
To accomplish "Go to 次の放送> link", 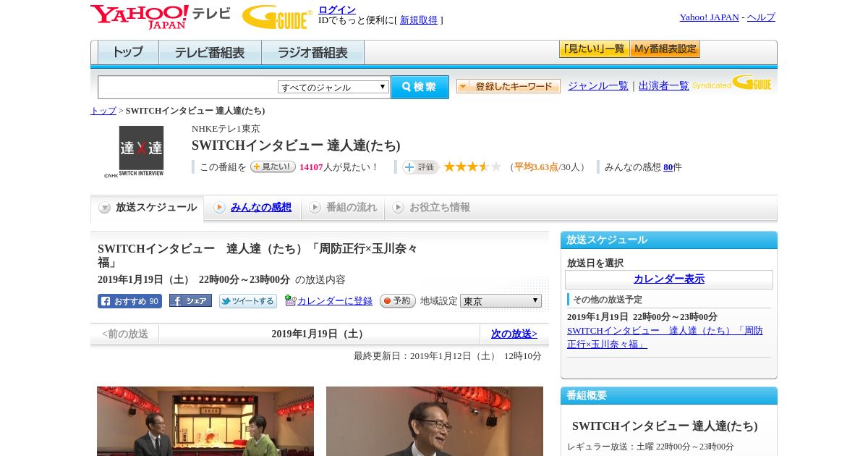I will (514, 334).
